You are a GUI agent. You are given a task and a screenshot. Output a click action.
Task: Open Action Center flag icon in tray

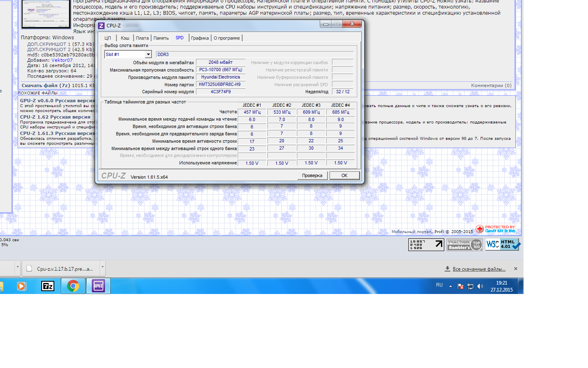(x=461, y=286)
